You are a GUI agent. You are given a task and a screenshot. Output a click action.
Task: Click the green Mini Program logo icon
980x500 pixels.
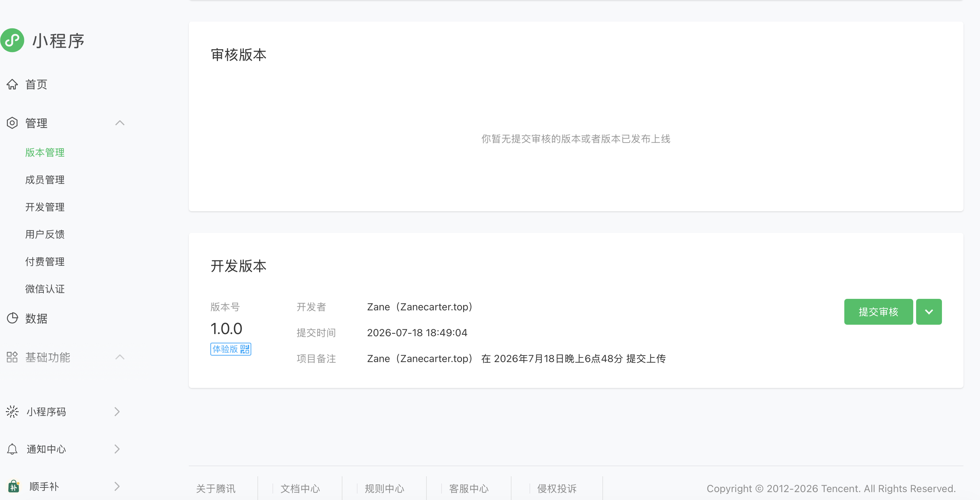(12, 40)
